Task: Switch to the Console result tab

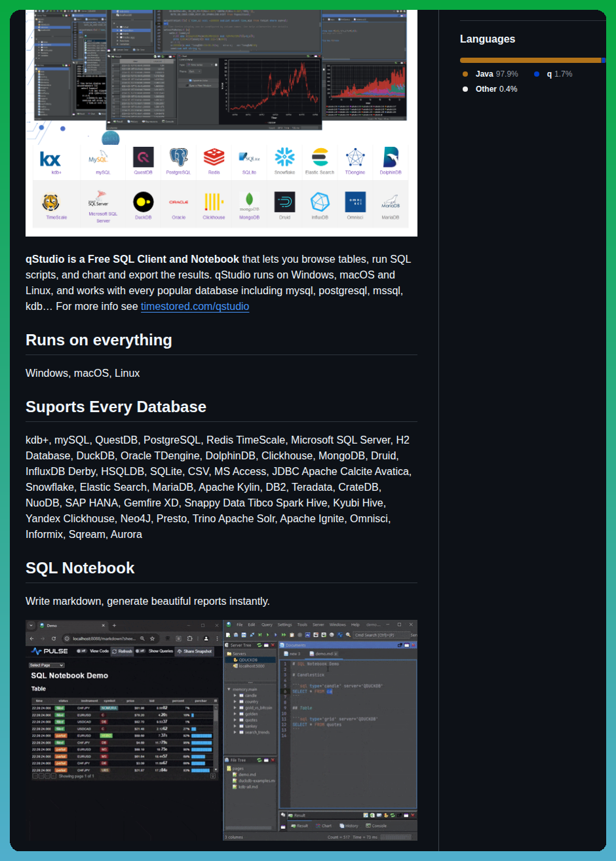Action: coord(377,826)
